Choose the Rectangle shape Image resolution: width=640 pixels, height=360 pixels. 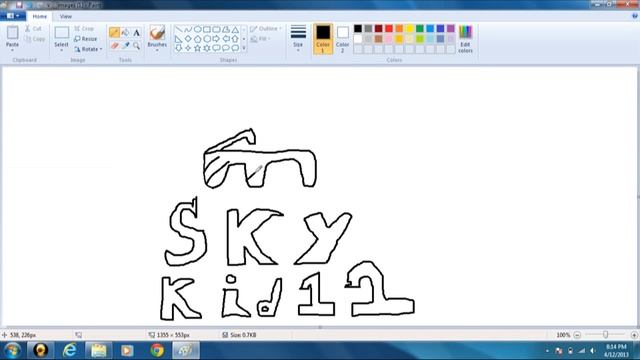point(207,29)
